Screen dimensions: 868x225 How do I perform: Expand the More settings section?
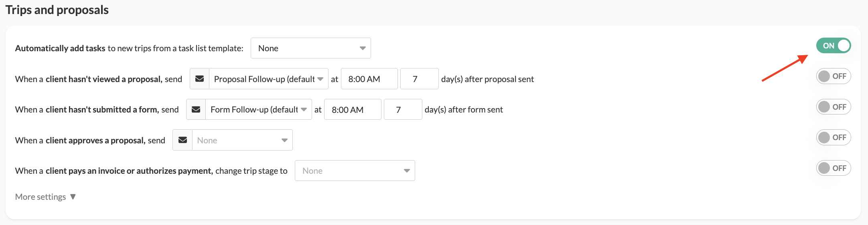point(45,197)
